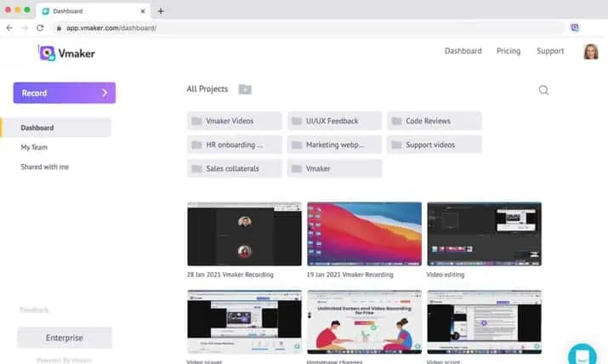Reload the page with refresh icon

[40, 28]
